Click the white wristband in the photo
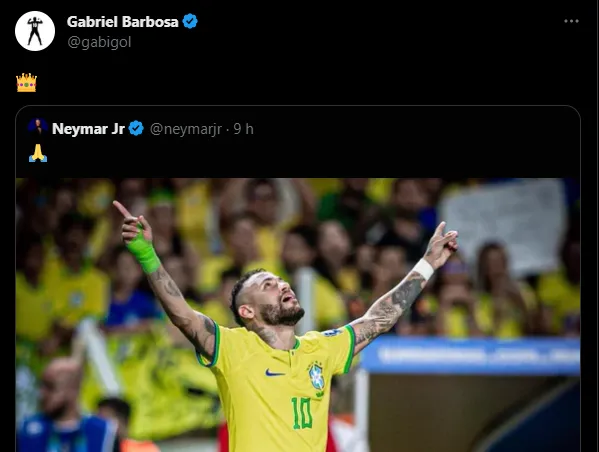This screenshot has width=599, height=452. [423, 269]
